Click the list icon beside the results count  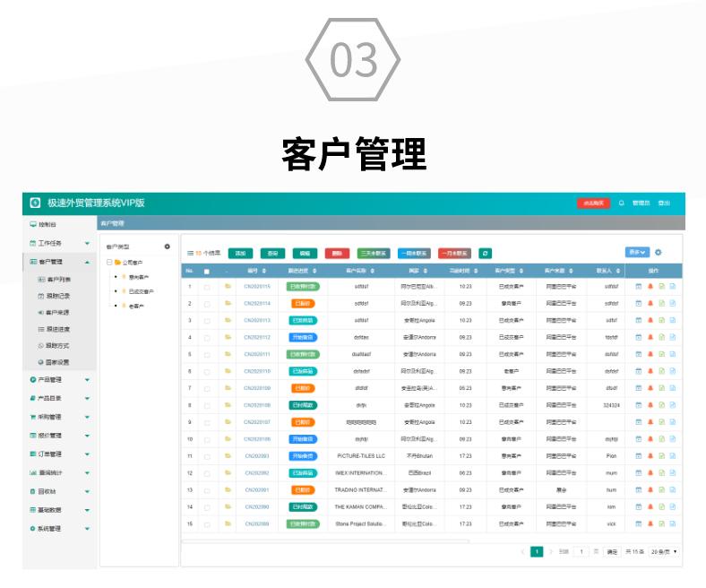tap(191, 254)
